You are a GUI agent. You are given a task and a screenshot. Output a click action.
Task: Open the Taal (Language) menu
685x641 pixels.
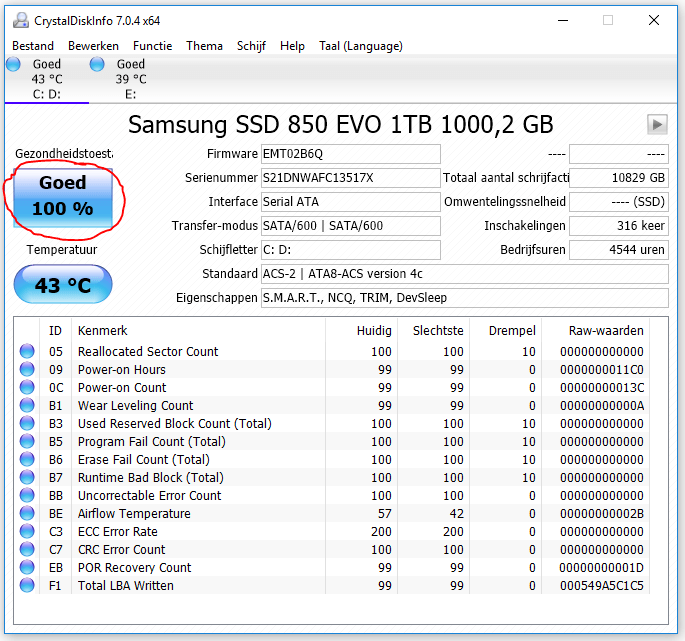click(361, 46)
